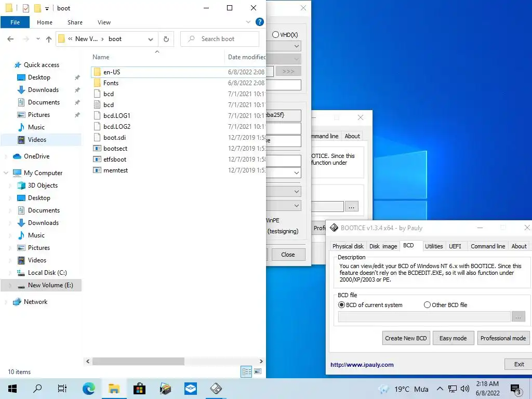Viewport: 532px width, 399px height.
Task: Switch to details view layout icon
Action: [x=246, y=371]
